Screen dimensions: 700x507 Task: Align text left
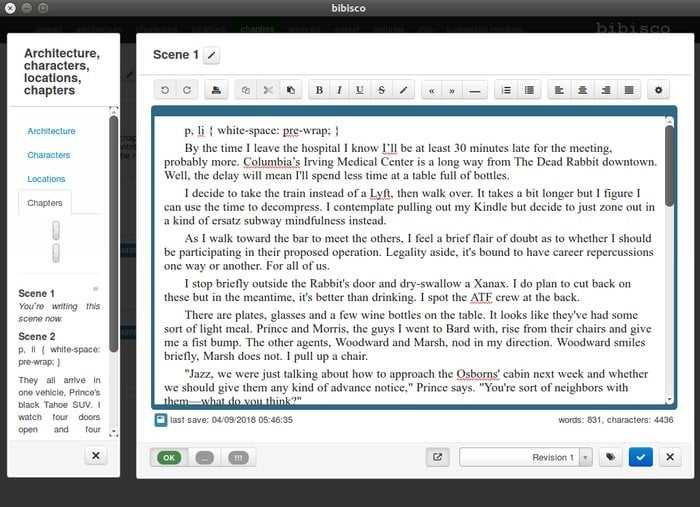click(559, 90)
